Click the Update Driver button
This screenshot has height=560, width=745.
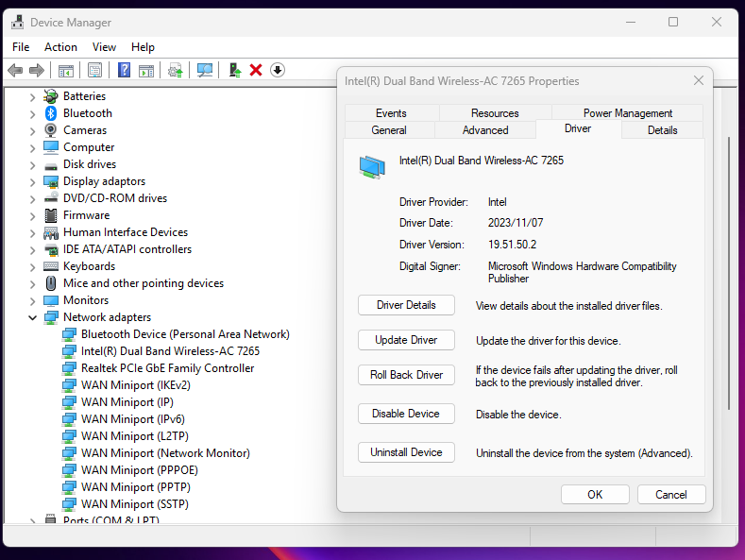[406, 340]
